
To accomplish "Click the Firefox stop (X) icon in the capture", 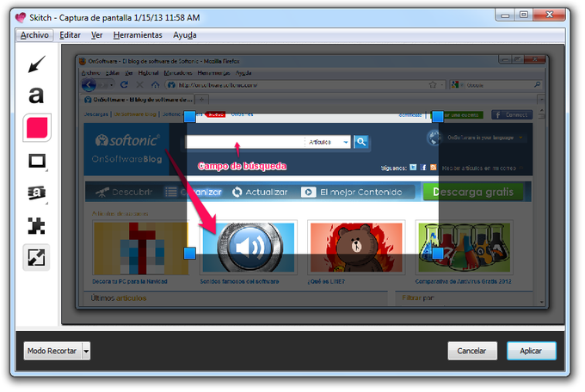I will click(140, 85).
